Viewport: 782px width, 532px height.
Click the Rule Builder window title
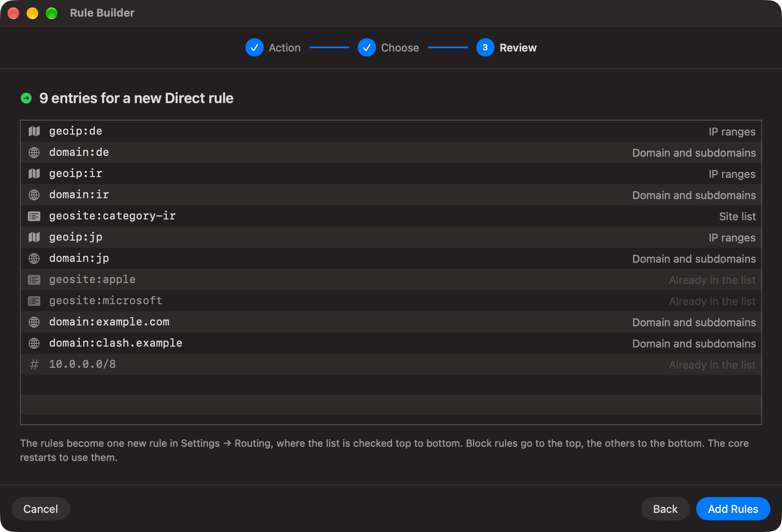pos(102,13)
